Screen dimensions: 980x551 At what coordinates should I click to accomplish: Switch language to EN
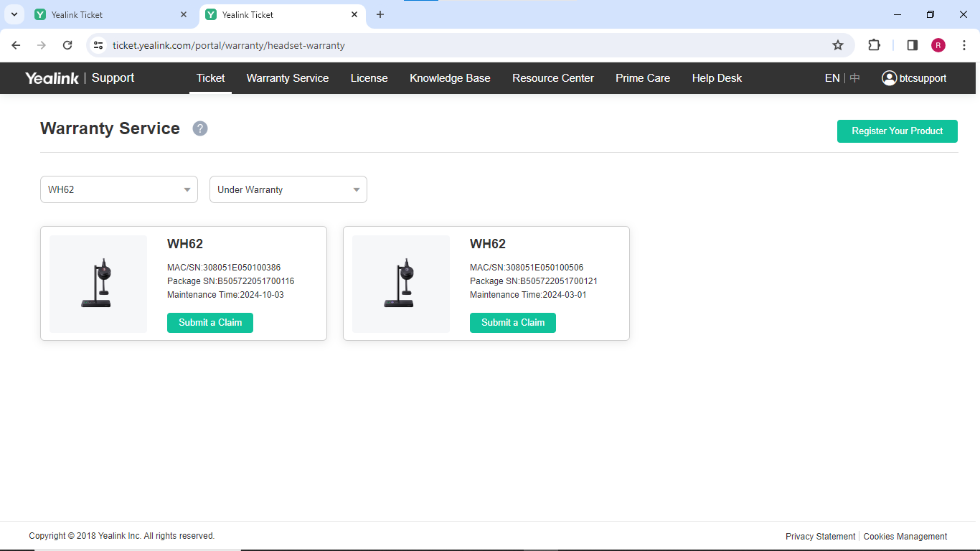pyautogui.click(x=831, y=78)
